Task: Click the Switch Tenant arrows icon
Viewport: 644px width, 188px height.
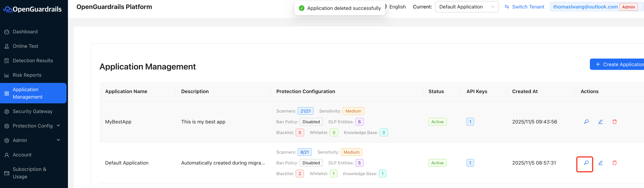Action: coord(507,7)
